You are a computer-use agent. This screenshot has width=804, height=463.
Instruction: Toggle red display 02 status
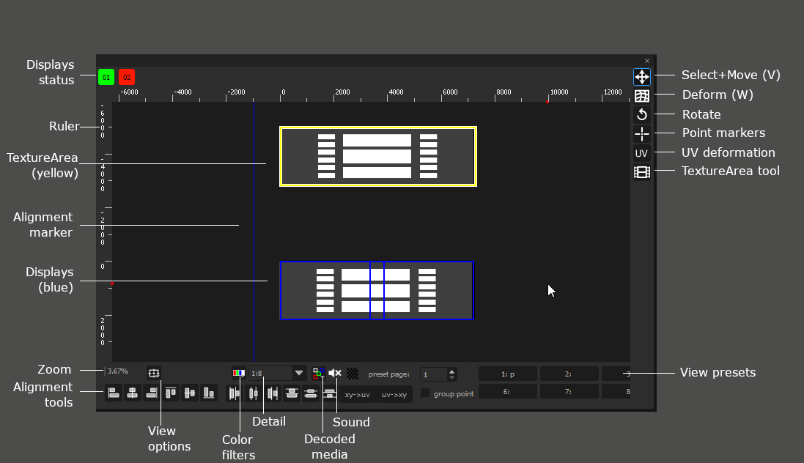[126, 77]
